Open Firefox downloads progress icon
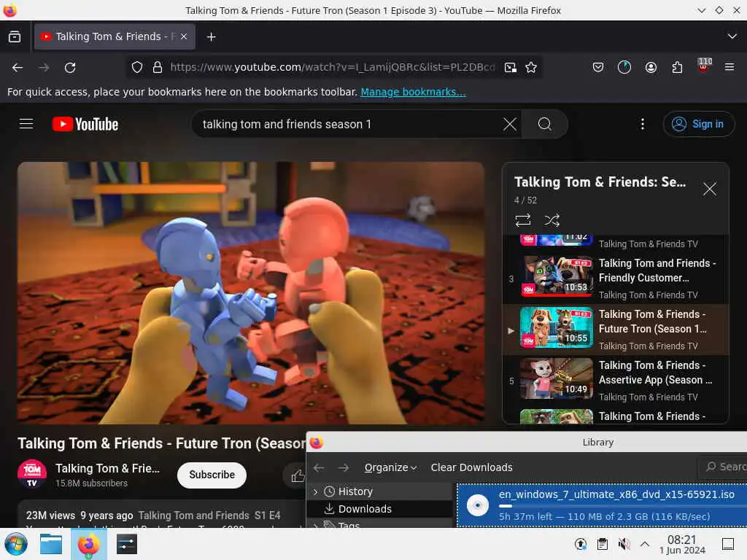747x560 pixels. (x=624, y=68)
